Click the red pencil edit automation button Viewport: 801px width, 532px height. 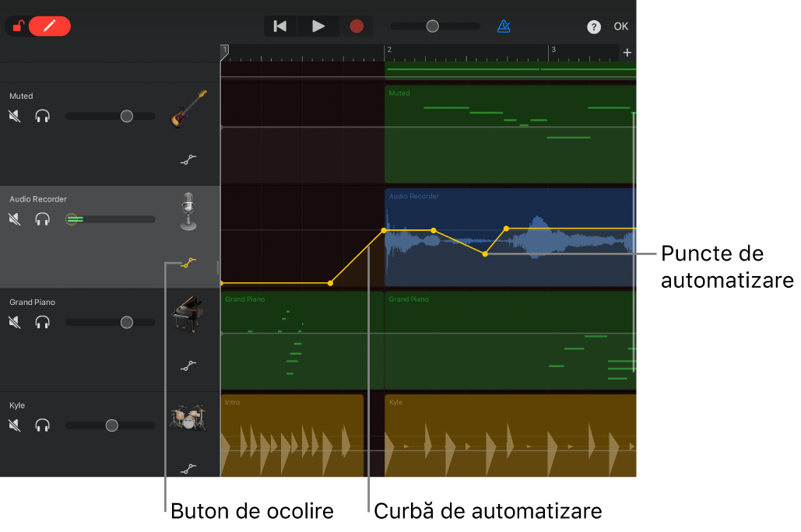(x=50, y=26)
